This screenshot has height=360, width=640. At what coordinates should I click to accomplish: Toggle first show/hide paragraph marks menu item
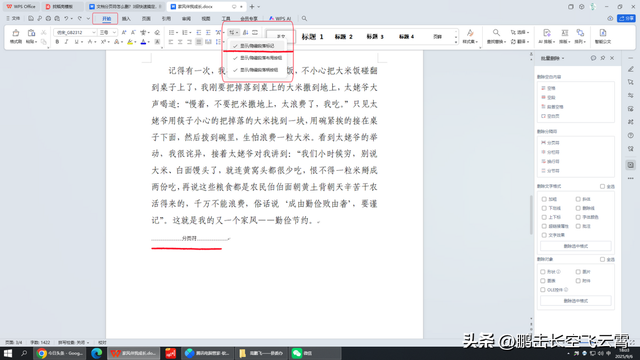tap(257, 46)
